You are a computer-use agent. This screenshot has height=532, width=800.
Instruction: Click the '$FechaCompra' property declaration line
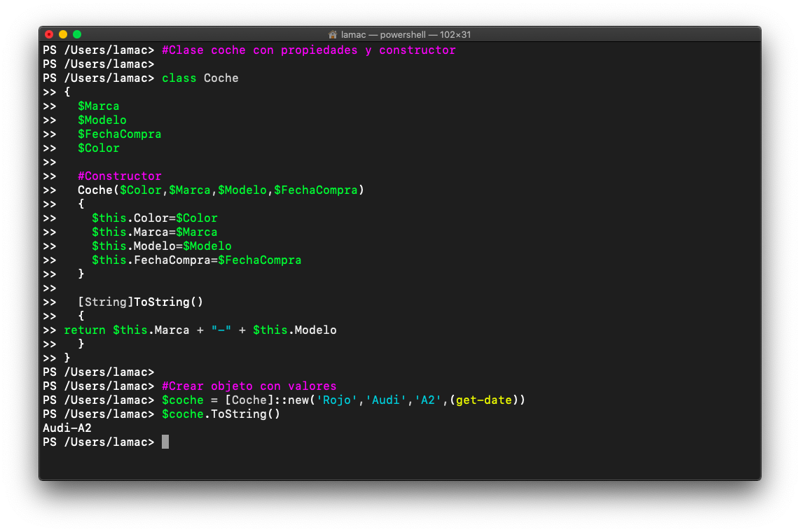coord(119,134)
